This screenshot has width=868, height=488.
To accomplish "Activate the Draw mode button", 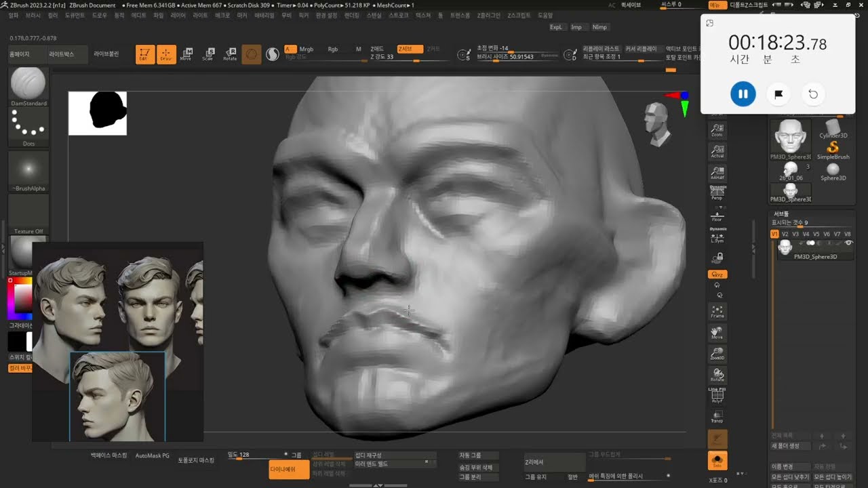I will [166, 55].
